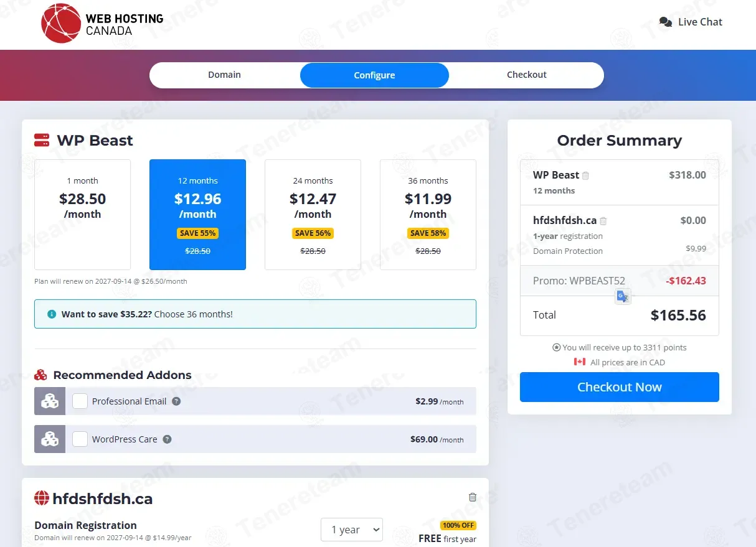Click the Canadian flag icon
Viewport: 756px width, 547px height.
click(x=580, y=362)
